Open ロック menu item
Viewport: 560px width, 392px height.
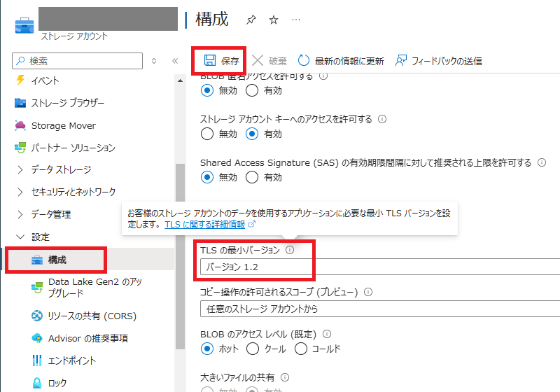[x=57, y=383]
